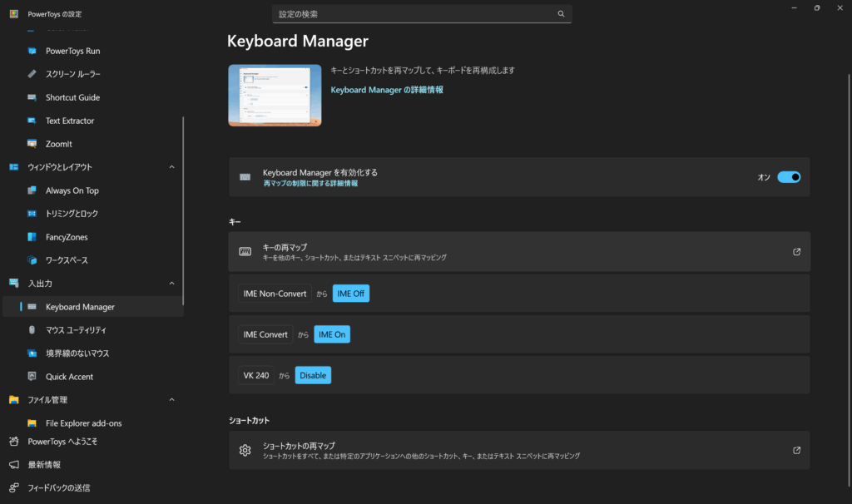Viewport: 852px width, 504px height.
Task: Open ZoomIt from its sidebar icon
Action: (32, 144)
